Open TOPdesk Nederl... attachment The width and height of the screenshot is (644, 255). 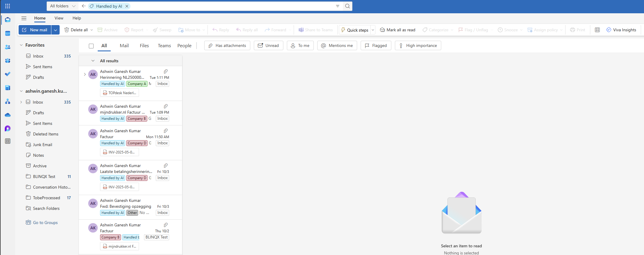point(120,93)
